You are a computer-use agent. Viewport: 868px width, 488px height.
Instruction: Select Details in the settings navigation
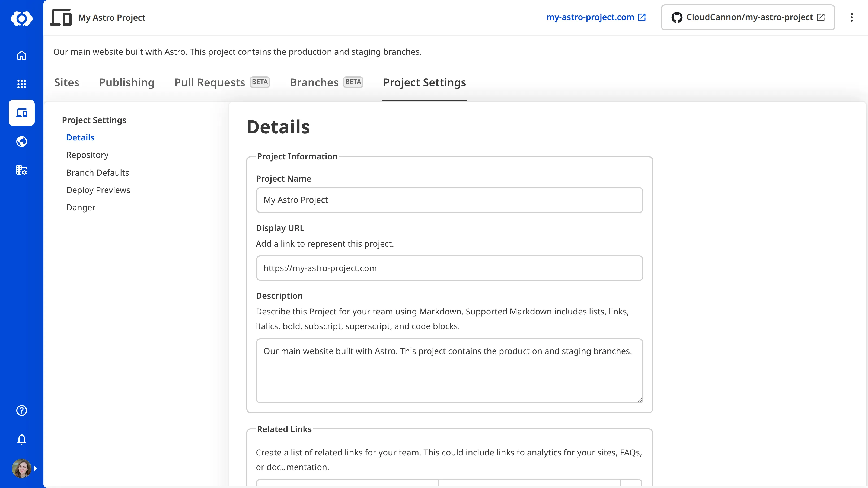click(80, 137)
